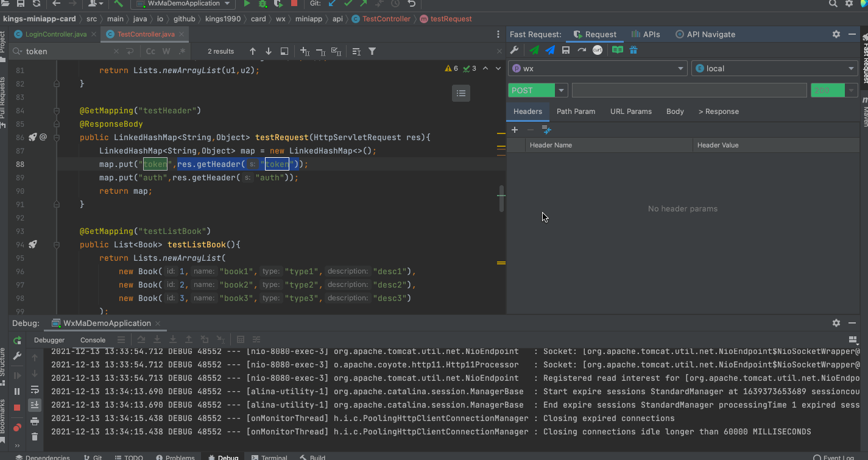The image size is (868, 460).
Task: Clear console with the trash icon
Action: [35, 436]
